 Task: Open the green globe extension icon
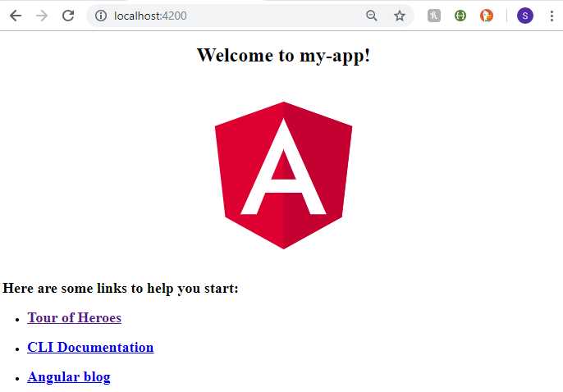coord(460,16)
